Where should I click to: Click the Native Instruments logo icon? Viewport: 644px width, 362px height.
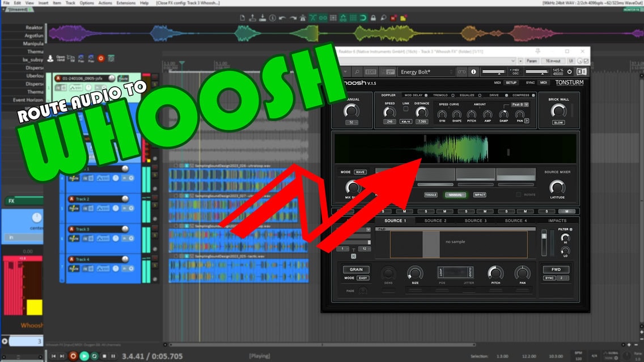(x=582, y=72)
